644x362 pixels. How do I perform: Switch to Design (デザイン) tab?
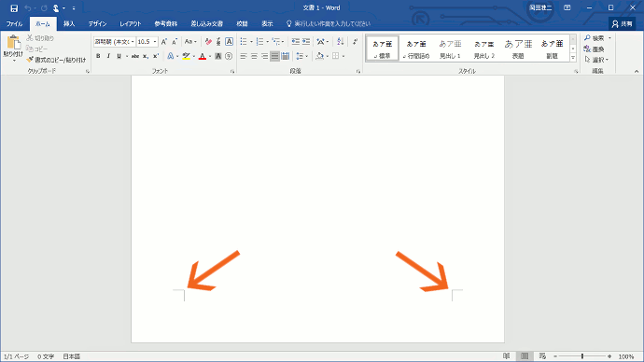point(98,24)
